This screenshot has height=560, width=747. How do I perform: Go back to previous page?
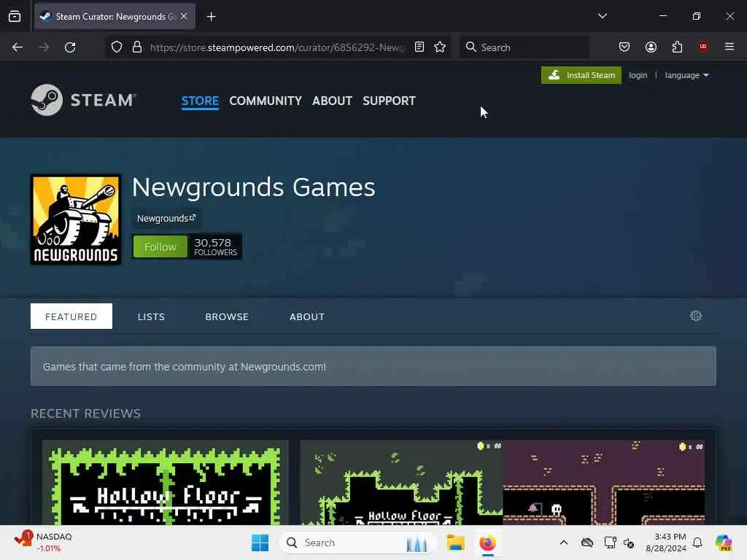click(x=18, y=47)
